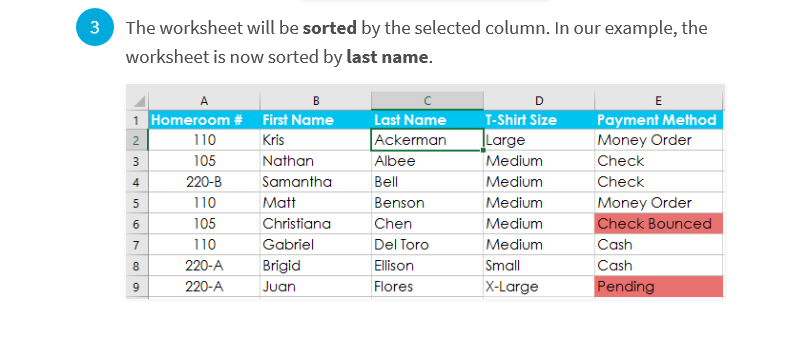The height and width of the screenshot is (362, 810).
Task: Select the cell containing Christiana
Action: click(316, 224)
